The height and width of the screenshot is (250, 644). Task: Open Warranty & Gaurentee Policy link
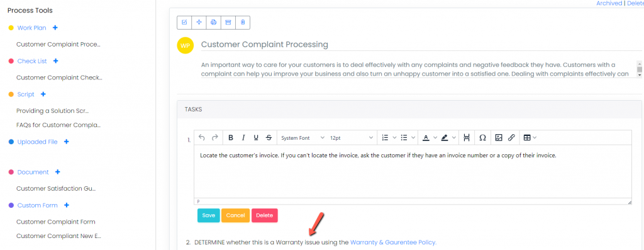(x=393, y=242)
